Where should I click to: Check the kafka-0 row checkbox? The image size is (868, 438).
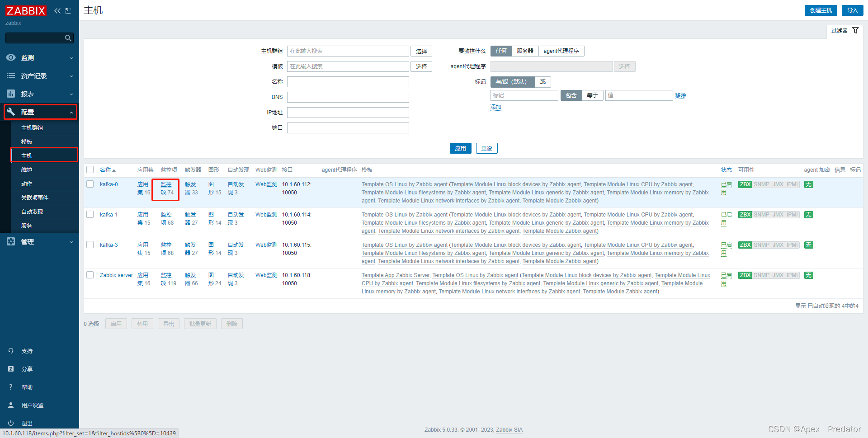tap(90, 184)
